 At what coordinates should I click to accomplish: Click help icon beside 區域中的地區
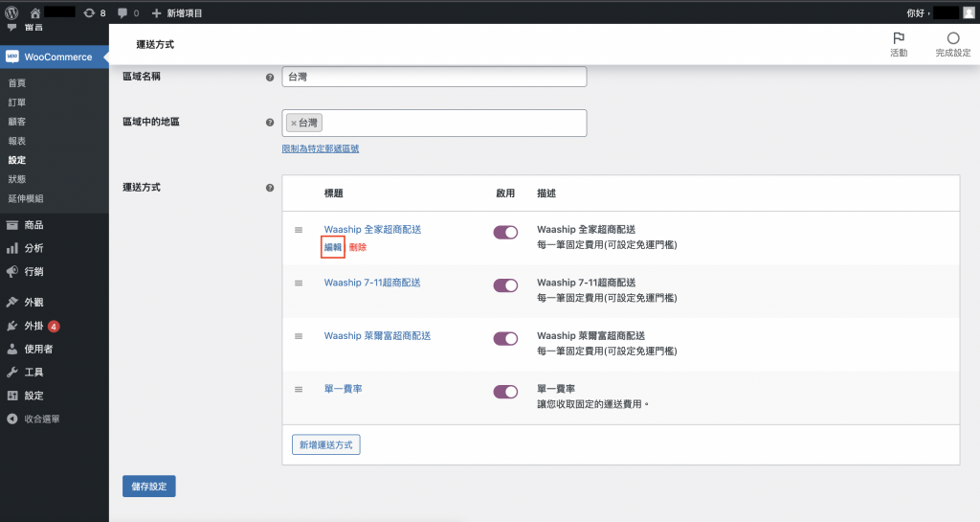point(270,123)
